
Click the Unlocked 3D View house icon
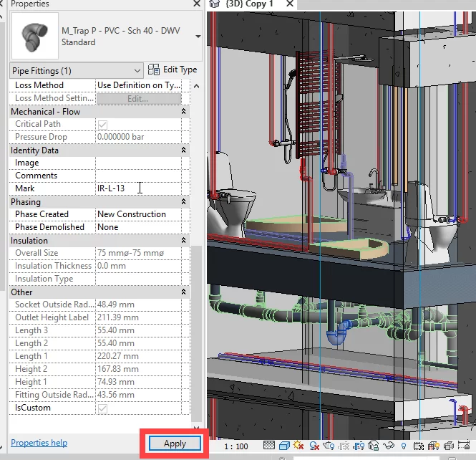coord(373,446)
